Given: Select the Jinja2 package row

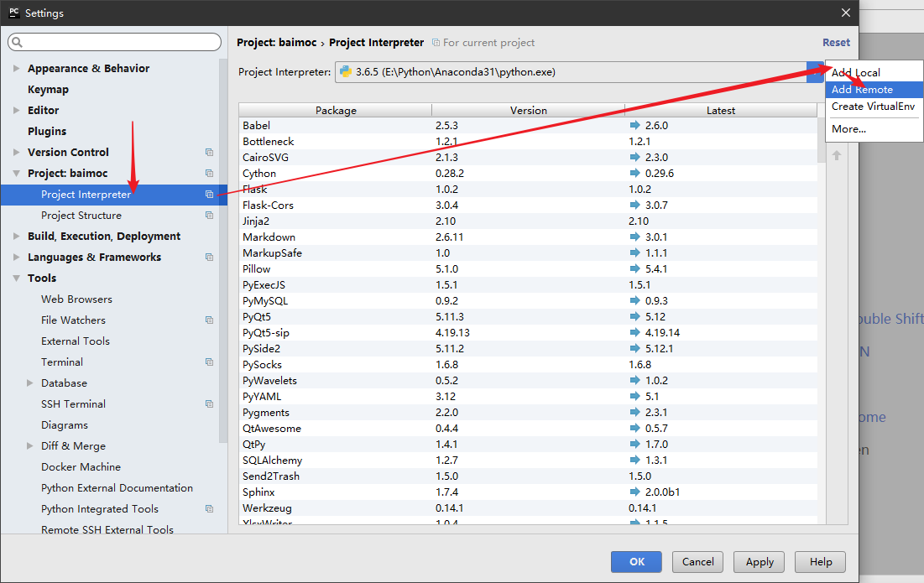Looking at the screenshot, I should click(528, 221).
